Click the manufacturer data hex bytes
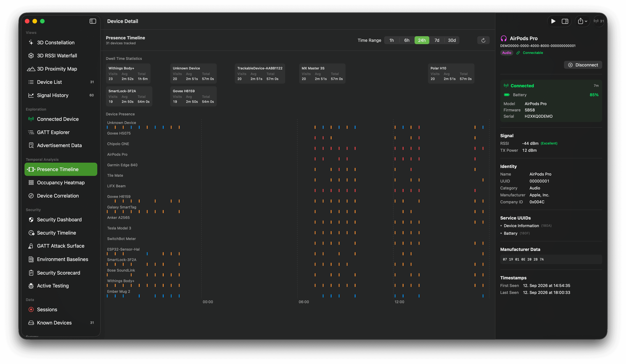 tap(523, 259)
